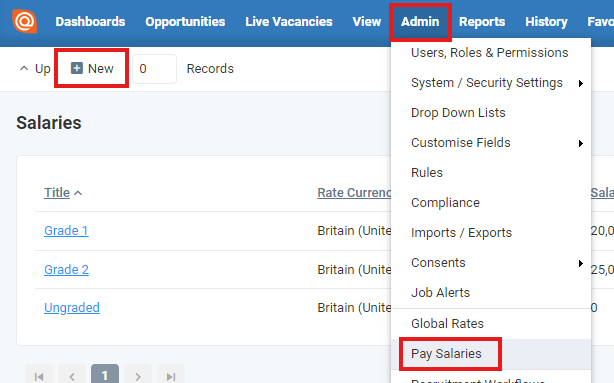Open the Drop Down Lists entry
This screenshot has width=614, height=383.
(x=458, y=113)
